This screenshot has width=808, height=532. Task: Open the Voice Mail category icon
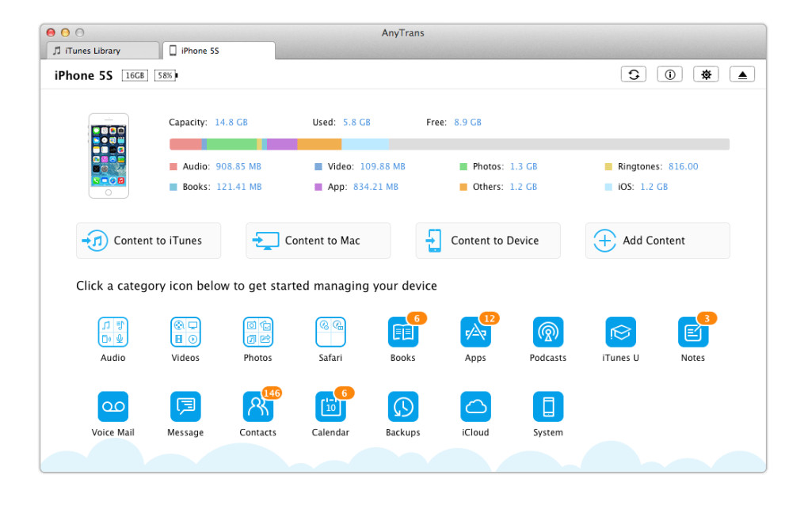coord(112,407)
